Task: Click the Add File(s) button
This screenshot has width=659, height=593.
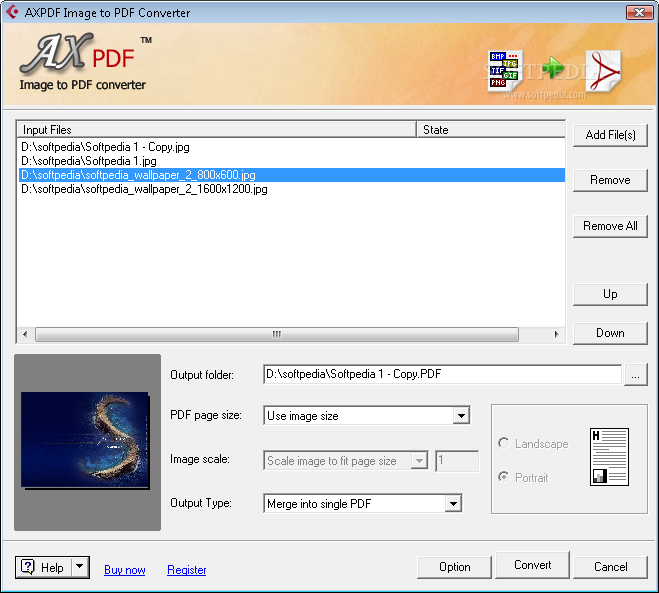Action: tap(610, 135)
